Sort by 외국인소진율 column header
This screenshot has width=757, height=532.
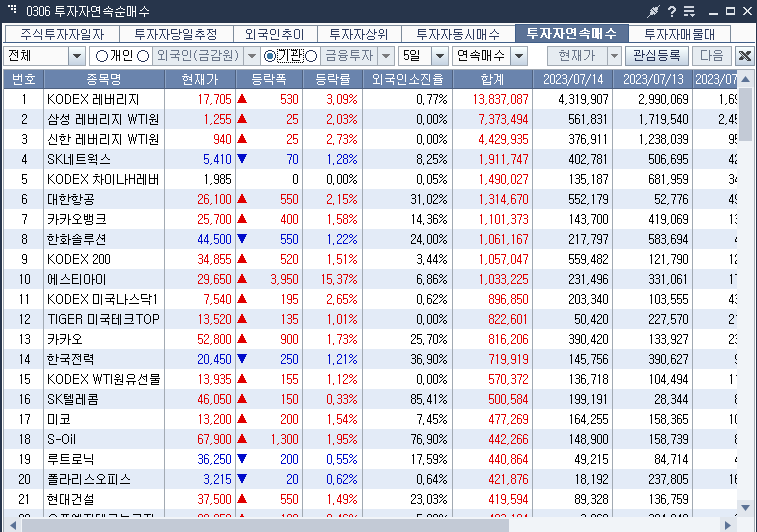coord(407,79)
